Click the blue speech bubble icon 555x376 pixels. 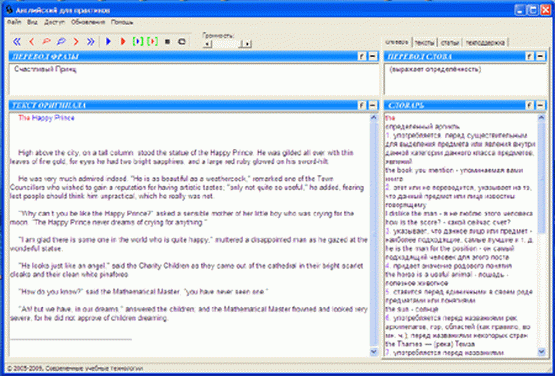tap(61, 42)
